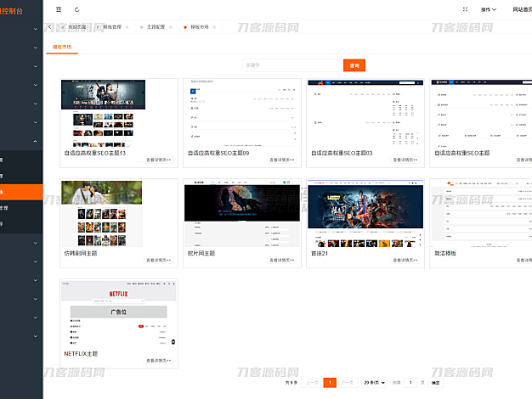Screen dimensions: 532x399
Task: Enter fullscreen using the expand icon
Action: tap(465, 9)
